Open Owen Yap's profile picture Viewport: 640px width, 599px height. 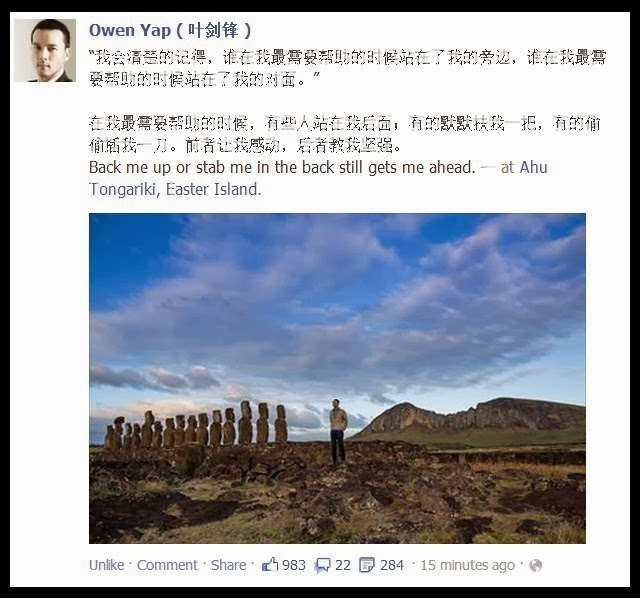pyautogui.click(x=45, y=50)
